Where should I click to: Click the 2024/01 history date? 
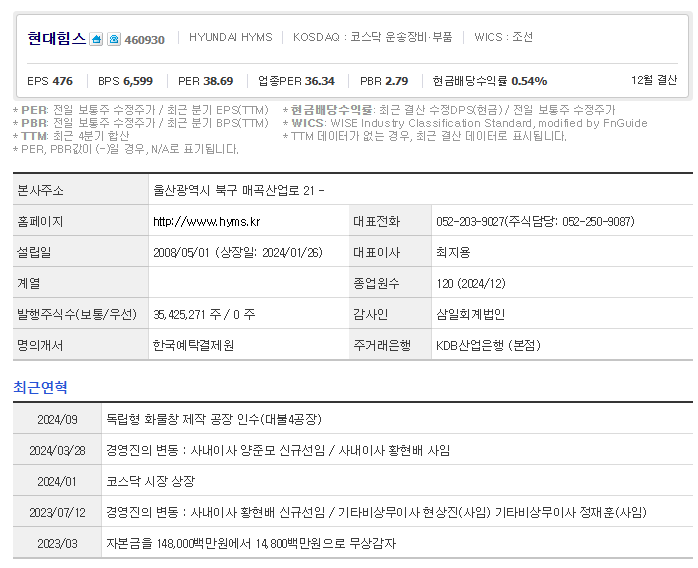[57, 482]
